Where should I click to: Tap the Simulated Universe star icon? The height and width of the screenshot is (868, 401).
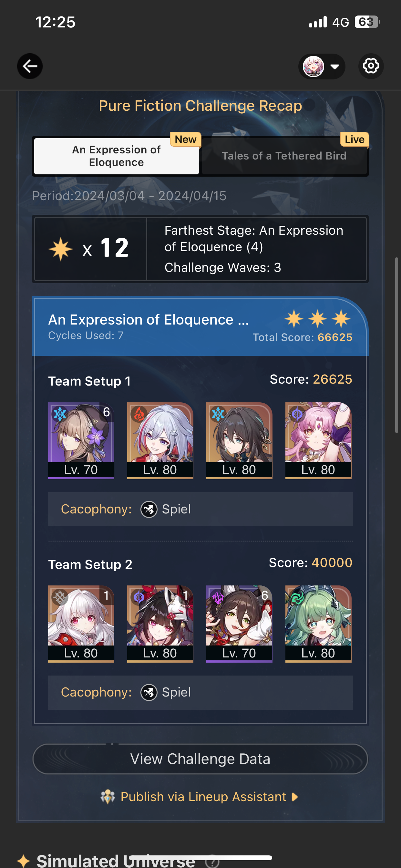coord(24,861)
